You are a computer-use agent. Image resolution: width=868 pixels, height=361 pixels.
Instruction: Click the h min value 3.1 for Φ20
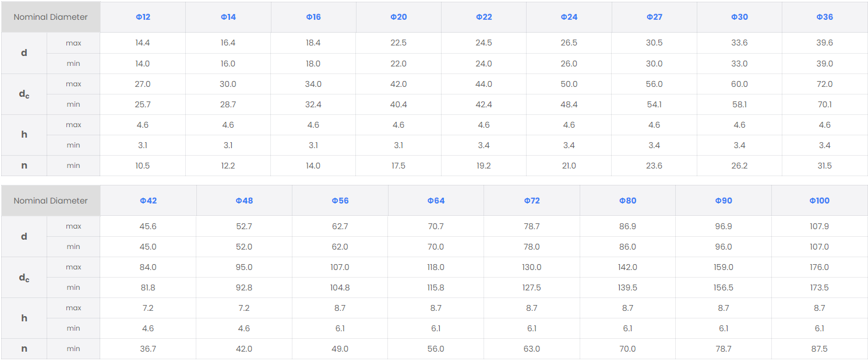[x=398, y=145]
